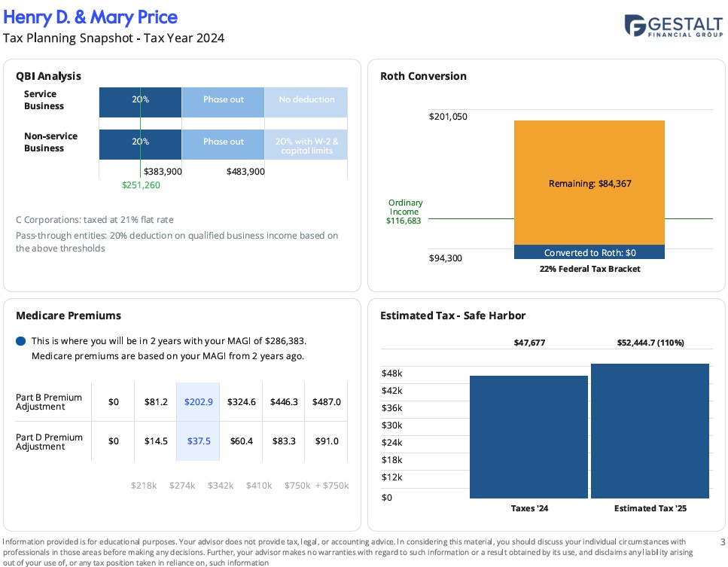This screenshot has height=567, width=728.
Task: Click the 20% with W-2 & capital limits segment
Action: tap(306, 145)
